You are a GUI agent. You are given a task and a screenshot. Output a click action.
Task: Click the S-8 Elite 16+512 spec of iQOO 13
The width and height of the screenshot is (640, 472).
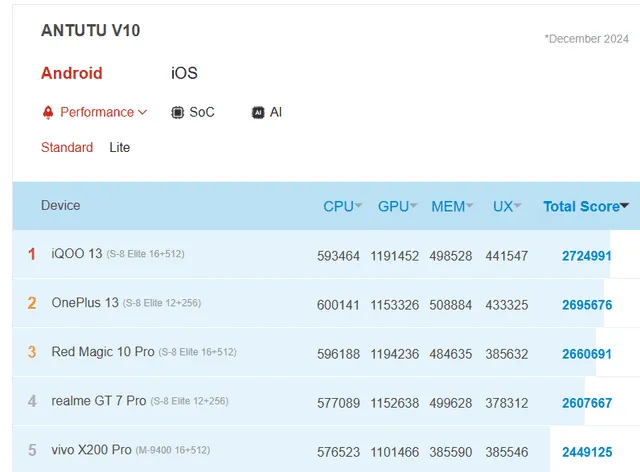(145, 254)
